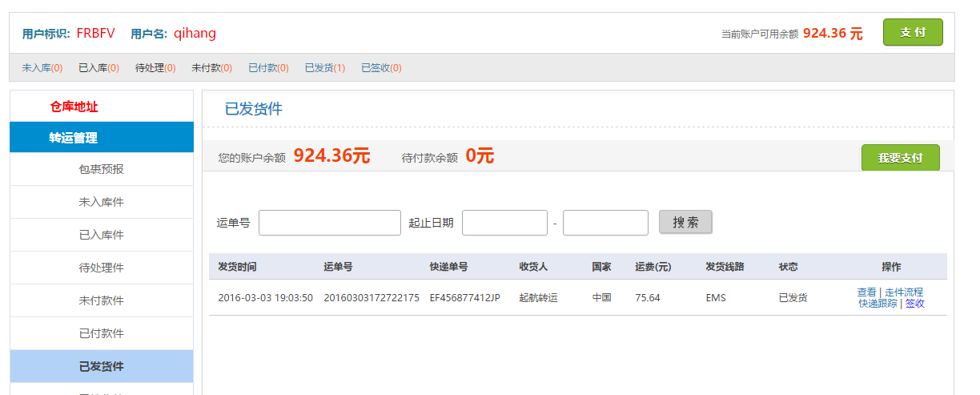Click the 搜索 search button
This screenshot has width=980, height=395.
[685, 222]
